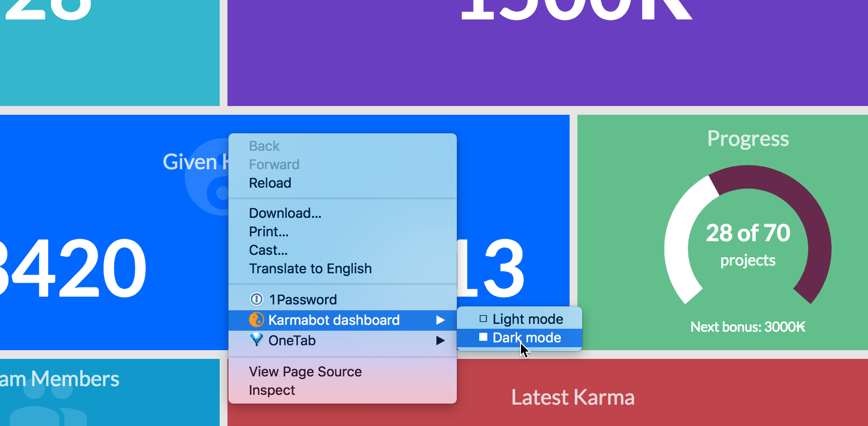The image size is (868, 426).
Task: Click the Karmabot dashboard orange icon
Action: 256,319
